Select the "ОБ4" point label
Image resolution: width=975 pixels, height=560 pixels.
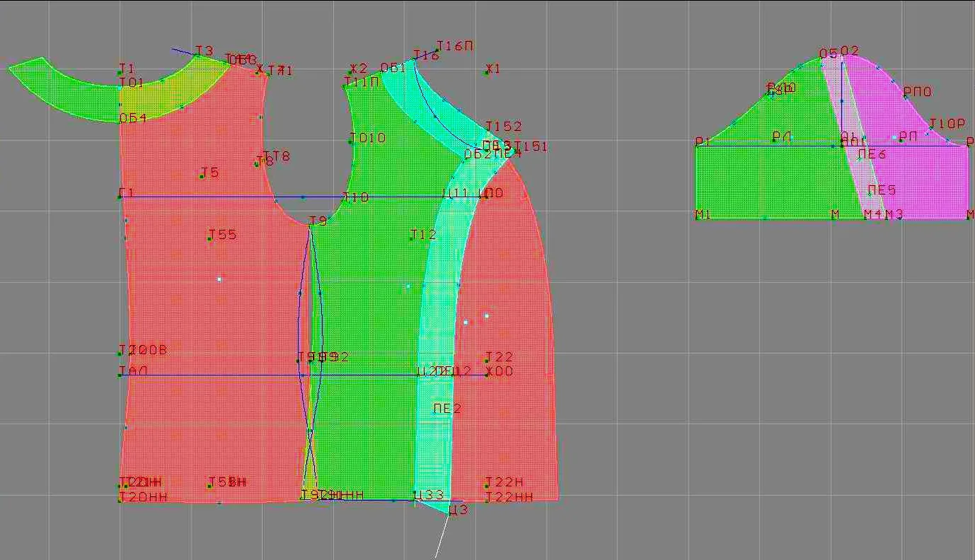click(x=133, y=118)
